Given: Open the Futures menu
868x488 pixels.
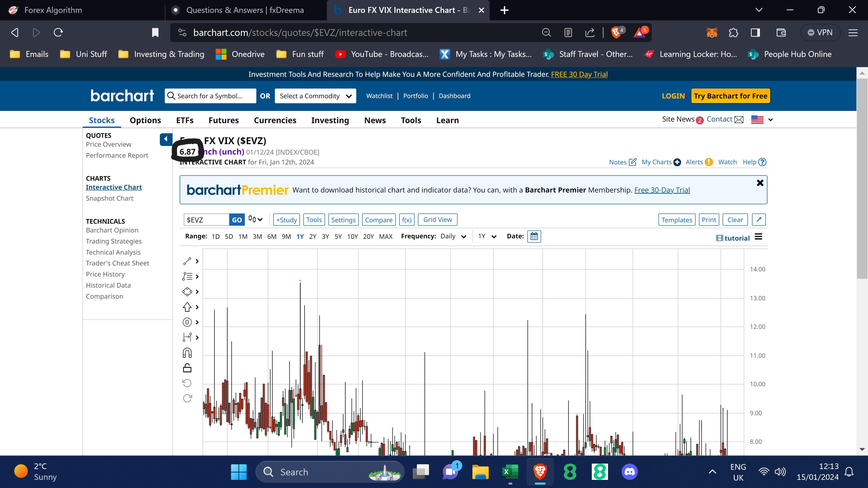Looking at the screenshot, I should (223, 120).
